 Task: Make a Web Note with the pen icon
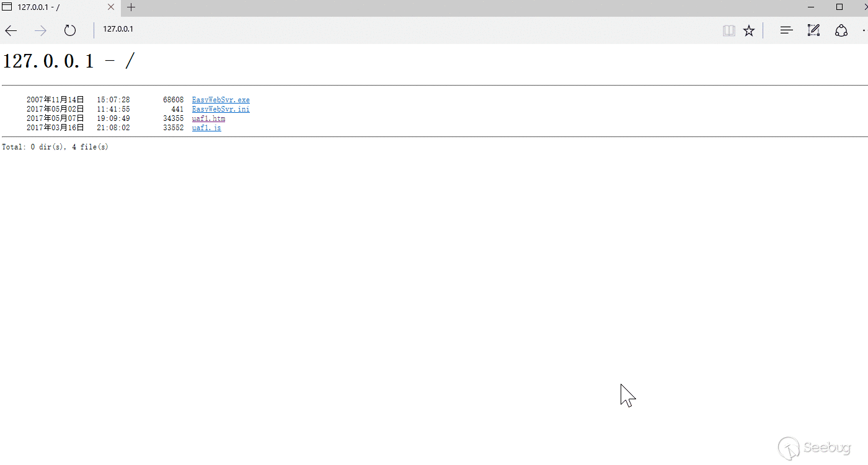813,30
